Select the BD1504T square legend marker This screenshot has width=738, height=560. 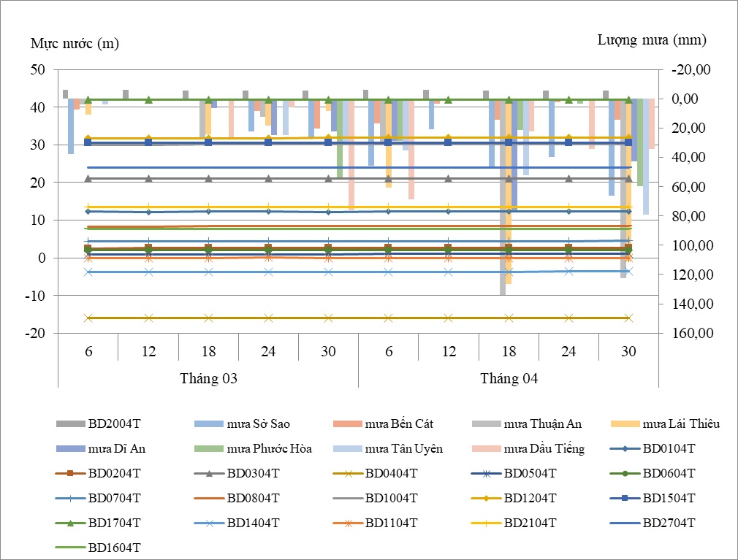point(625,498)
